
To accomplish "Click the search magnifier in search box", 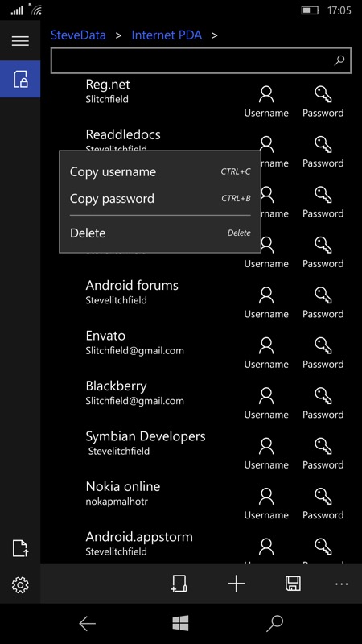I will (339, 60).
